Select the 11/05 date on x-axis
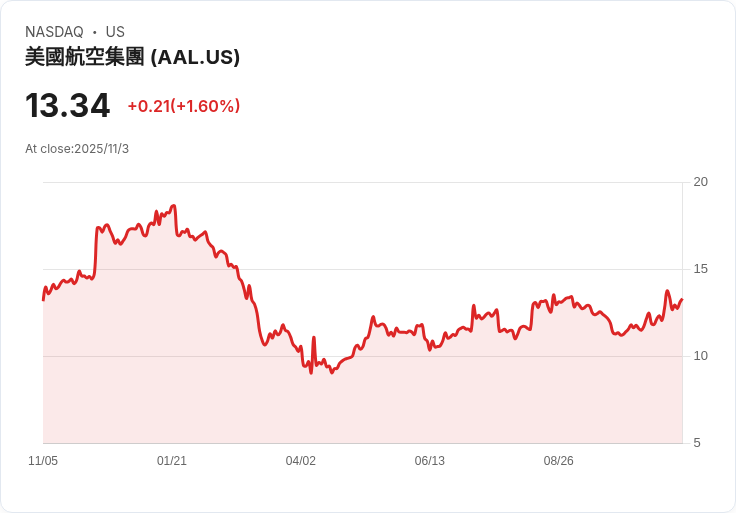Image resolution: width=736 pixels, height=513 pixels. [43, 461]
